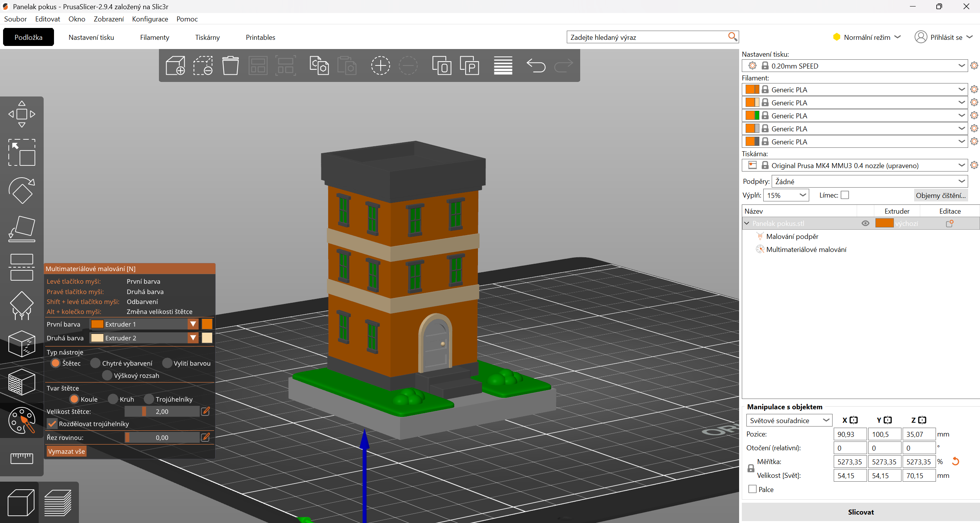This screenshot has height=523, width=980.
Task: Click the Undo arrow in toolbar
Action: 536,65
